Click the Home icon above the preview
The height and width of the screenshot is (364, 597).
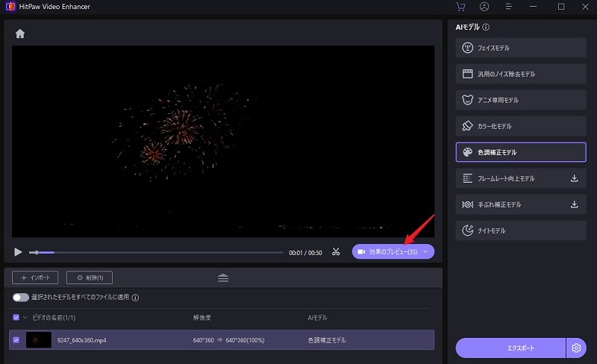[x=20, y=34]
